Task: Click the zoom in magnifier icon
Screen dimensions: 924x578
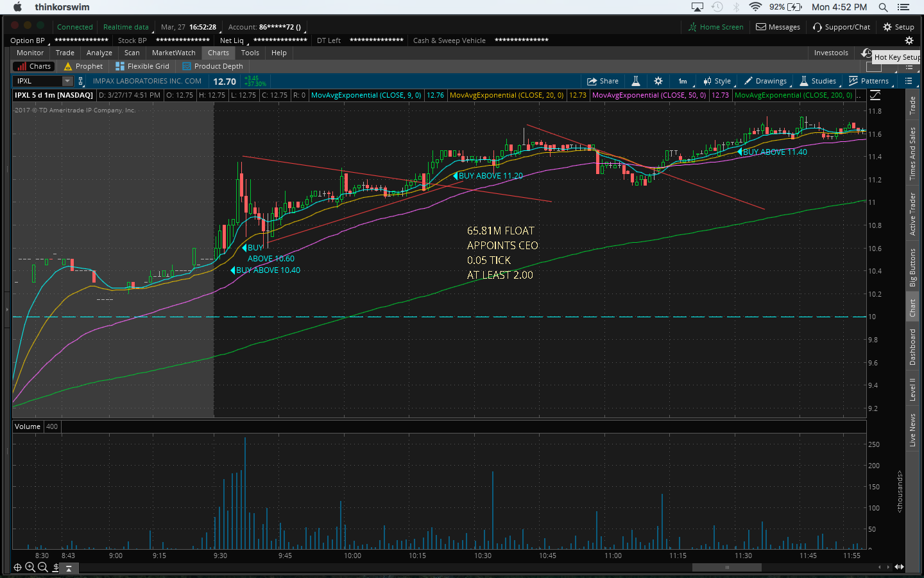Action: pyautogui.click(x=30, y=567)
